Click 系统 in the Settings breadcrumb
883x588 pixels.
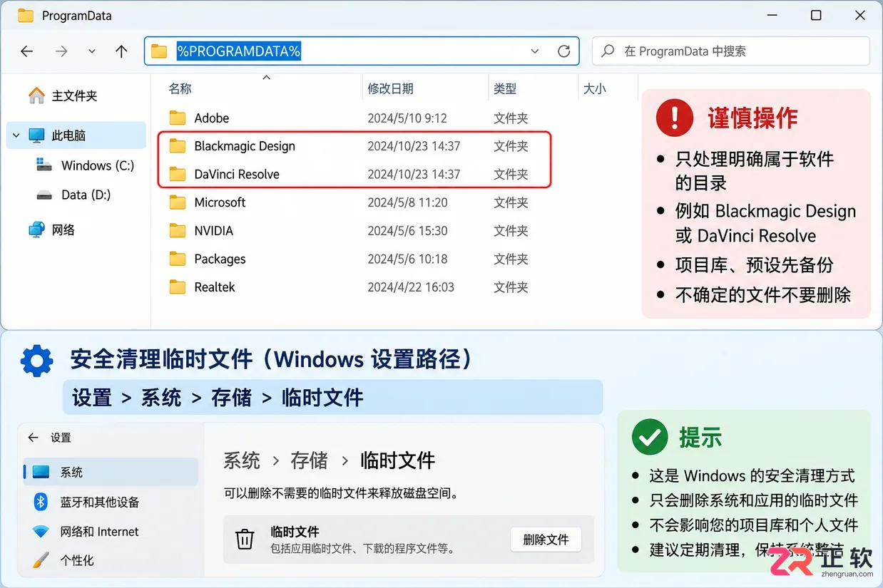(x=242, y=460)
